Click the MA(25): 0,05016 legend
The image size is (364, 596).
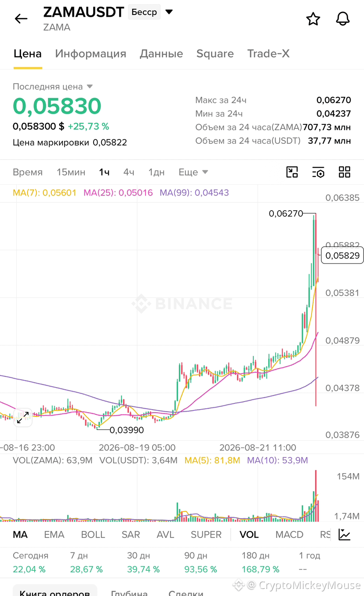118,193
